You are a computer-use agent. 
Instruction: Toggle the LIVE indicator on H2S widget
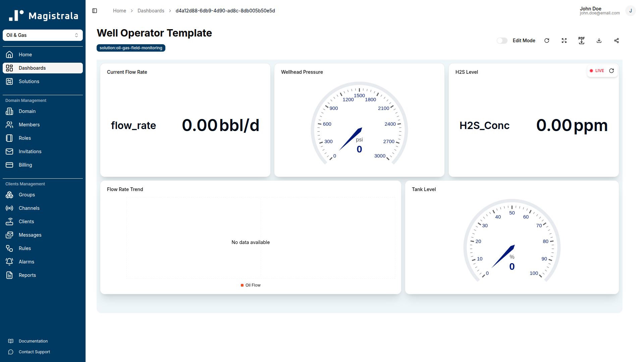tap(597, 71)
